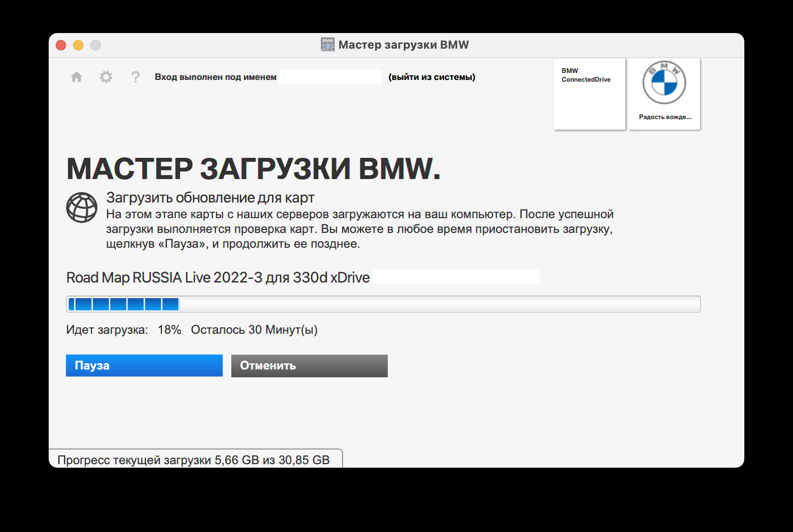Image resolution: width=793 pixels, height=532 pixels.
Task: Click the 'МАСТЕР ЗАГРУЗКИ BMW.' headline
Action: point(253,169)
